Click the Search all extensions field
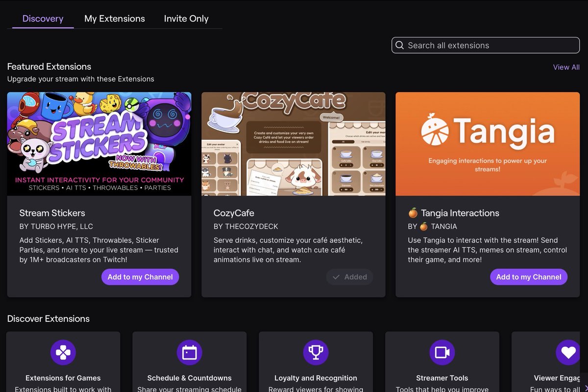This screenshot has width=588, height=392. pos(485,45)
